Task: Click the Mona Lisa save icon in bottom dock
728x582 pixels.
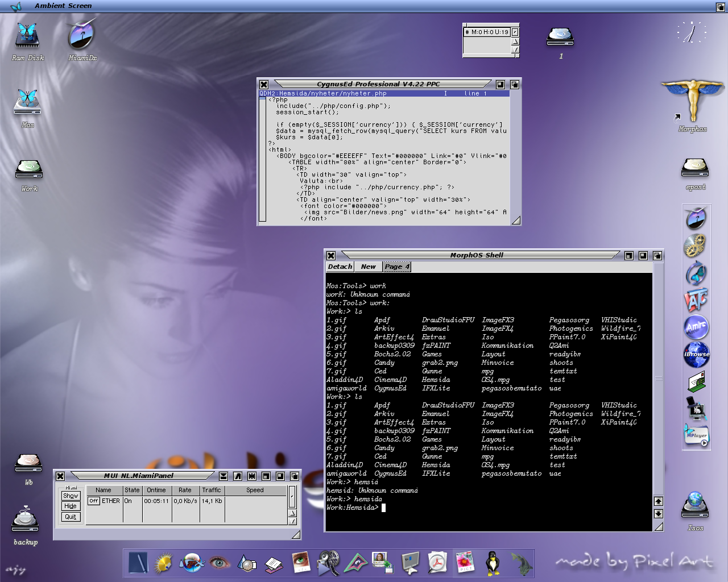Action: click(x=382, y=562)
